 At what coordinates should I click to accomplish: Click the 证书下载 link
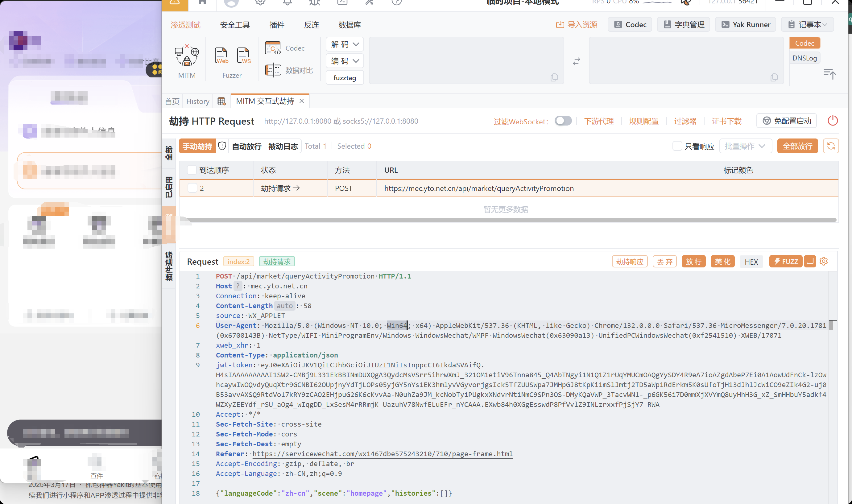coord(726,121)
